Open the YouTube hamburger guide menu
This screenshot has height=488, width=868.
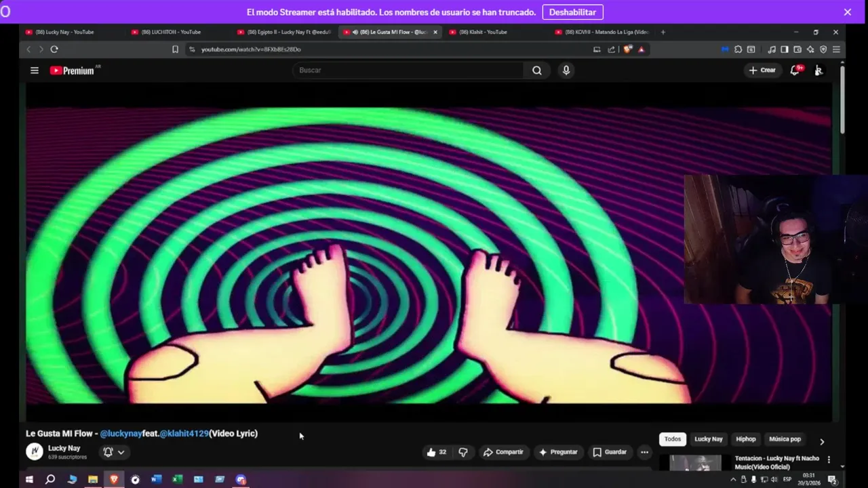(35, 70)
